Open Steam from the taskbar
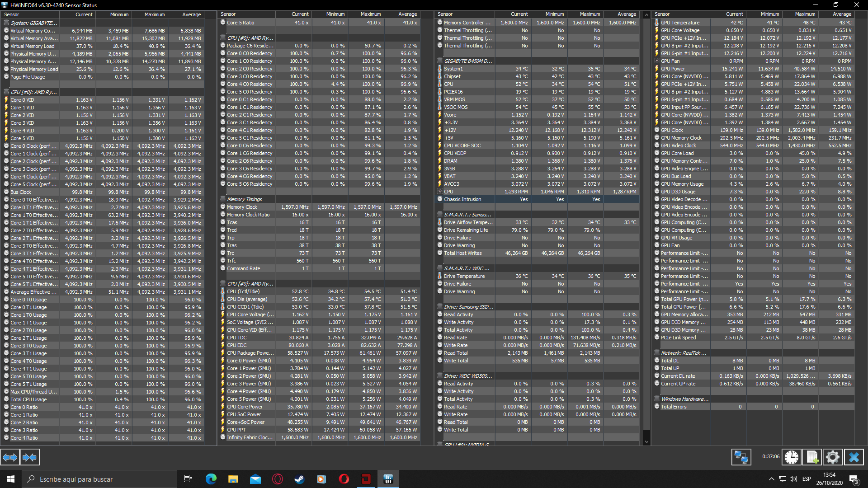Image resolution: width=868 pixels, height=488 pixels. click(x=299, y=479)
